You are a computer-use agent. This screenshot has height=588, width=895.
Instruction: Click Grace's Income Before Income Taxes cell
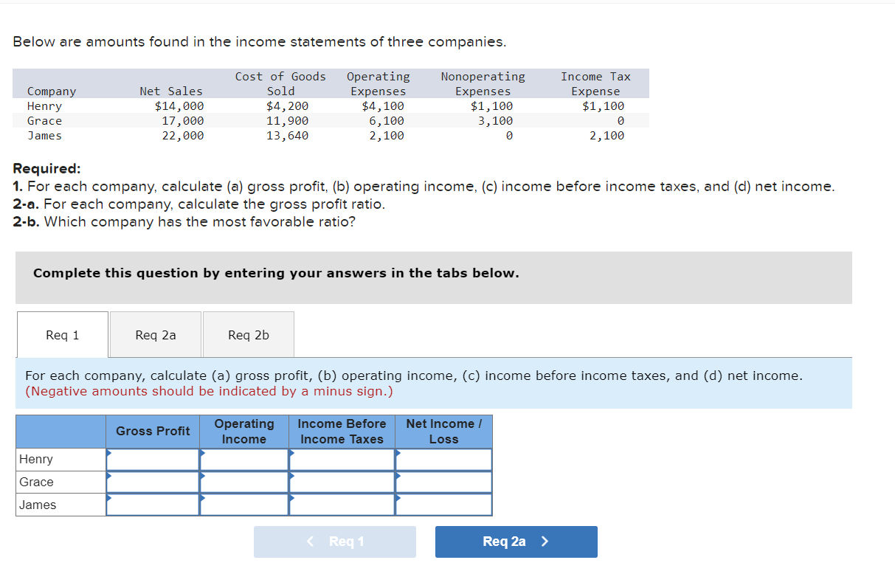tap(341, 482)
